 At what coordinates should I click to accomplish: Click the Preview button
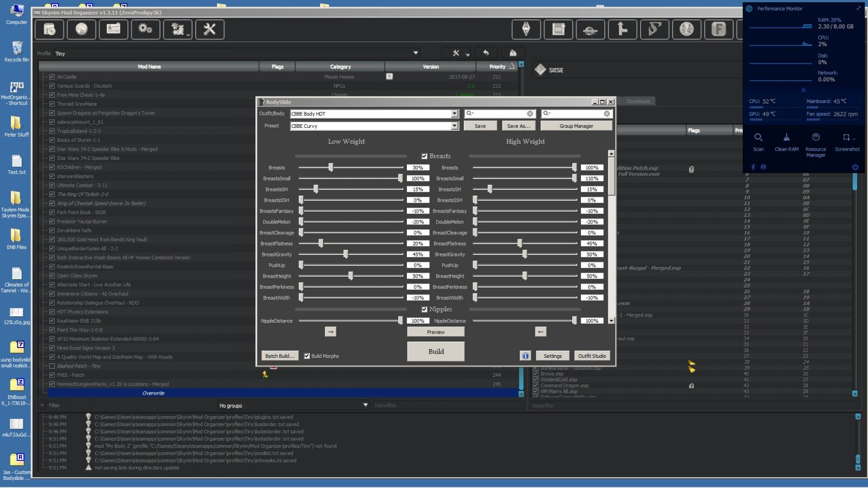436,332
